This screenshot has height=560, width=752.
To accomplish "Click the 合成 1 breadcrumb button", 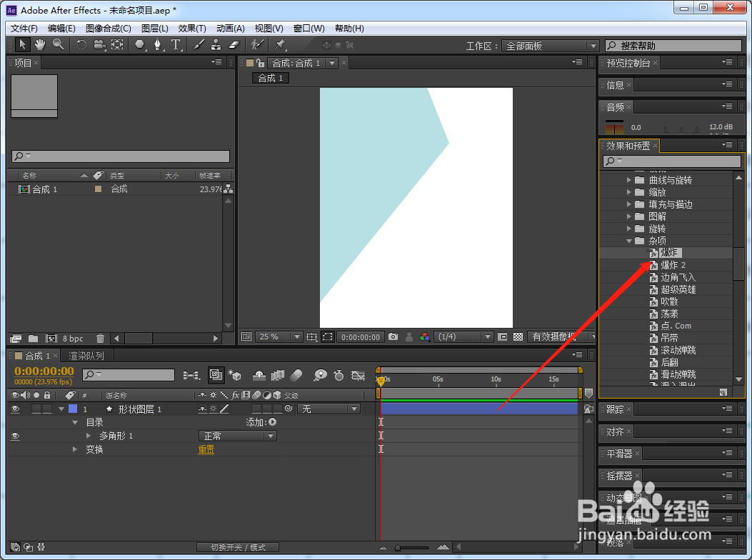I will (271, 79).
